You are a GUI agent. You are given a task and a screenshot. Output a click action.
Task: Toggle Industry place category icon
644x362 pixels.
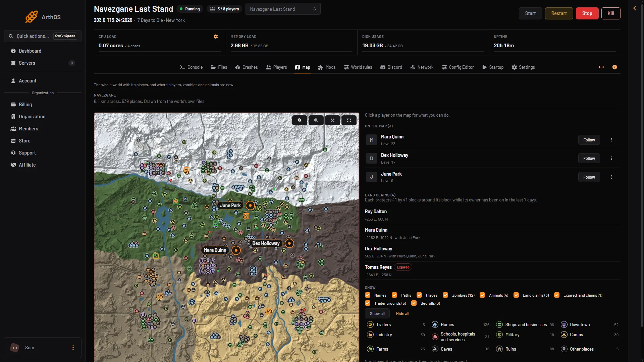pos(370,335)
